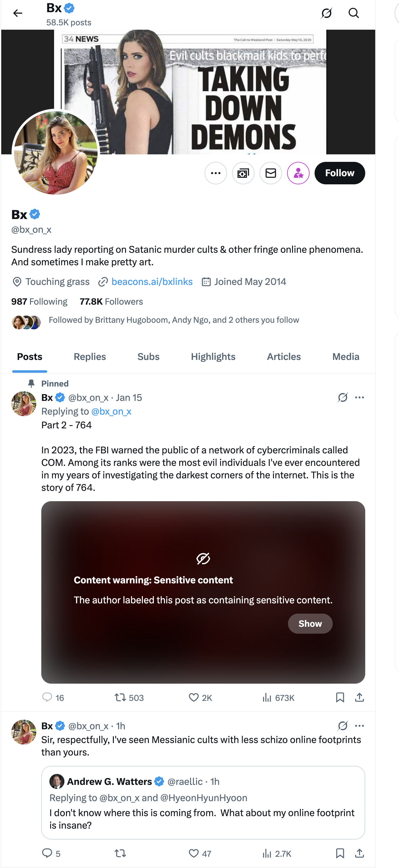Click the Grok icon on pinned post
The width and height of the screenshot is (399, 868).
coord(343,398)
